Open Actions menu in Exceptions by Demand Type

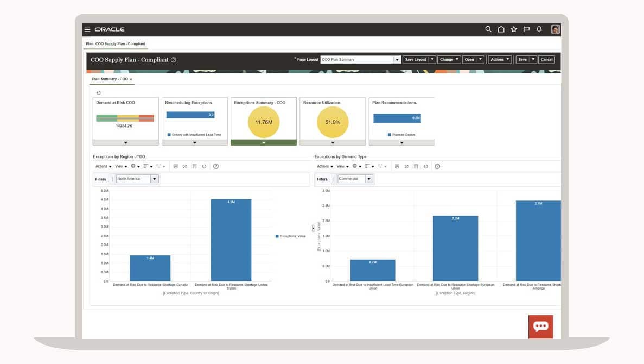tap(324, 166)
